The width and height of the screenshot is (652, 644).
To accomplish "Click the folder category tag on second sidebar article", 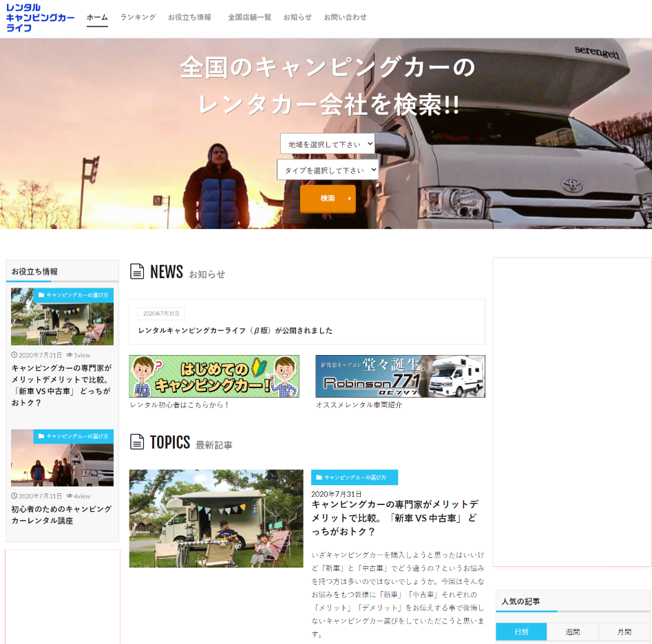I will 74,436.
